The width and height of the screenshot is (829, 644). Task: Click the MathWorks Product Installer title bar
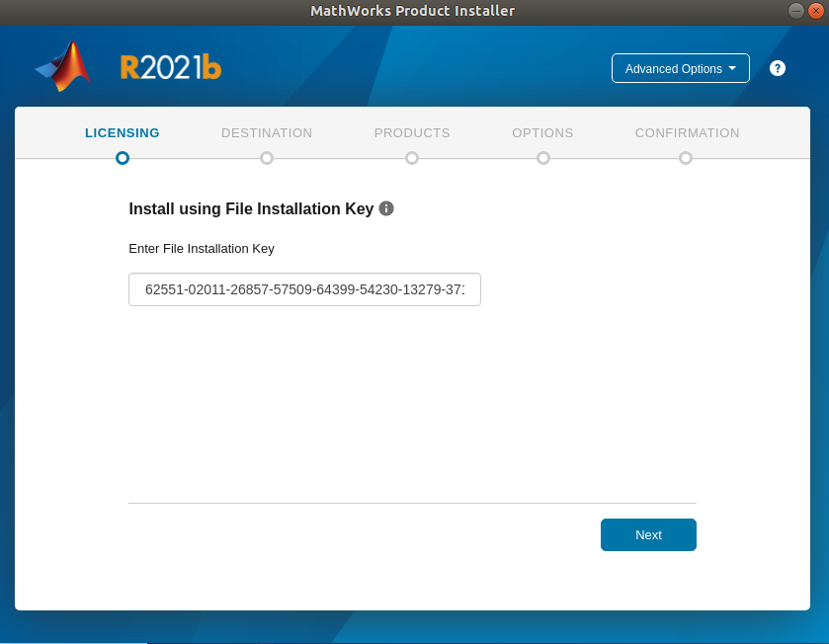tap(412, 11)
